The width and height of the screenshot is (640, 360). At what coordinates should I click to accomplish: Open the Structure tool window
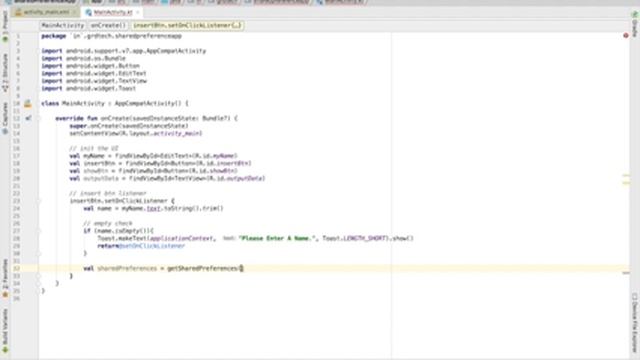click(5, 73)
